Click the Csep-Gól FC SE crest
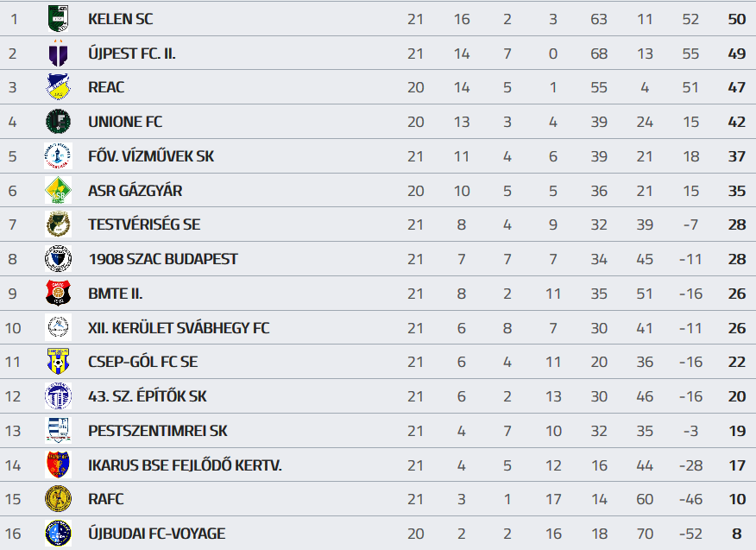The height and width of the screenshot is (550, 756). 58,362
